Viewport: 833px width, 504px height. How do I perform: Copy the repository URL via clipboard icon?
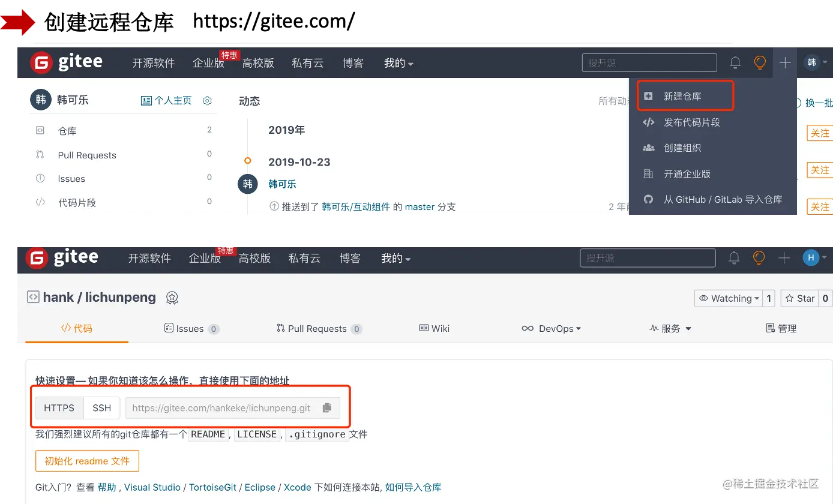(326, 408)
